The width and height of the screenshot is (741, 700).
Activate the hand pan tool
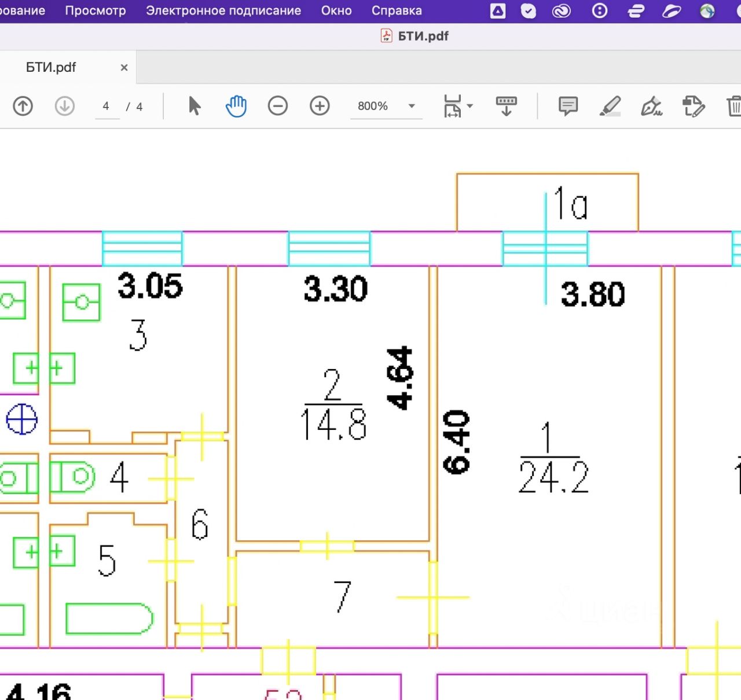236,106
